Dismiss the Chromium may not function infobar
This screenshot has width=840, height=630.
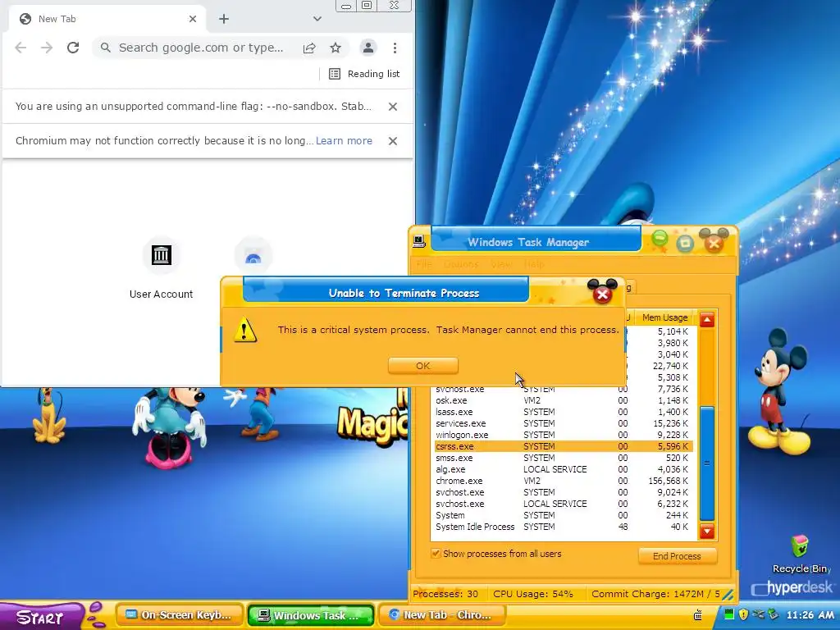coord(393,141)
